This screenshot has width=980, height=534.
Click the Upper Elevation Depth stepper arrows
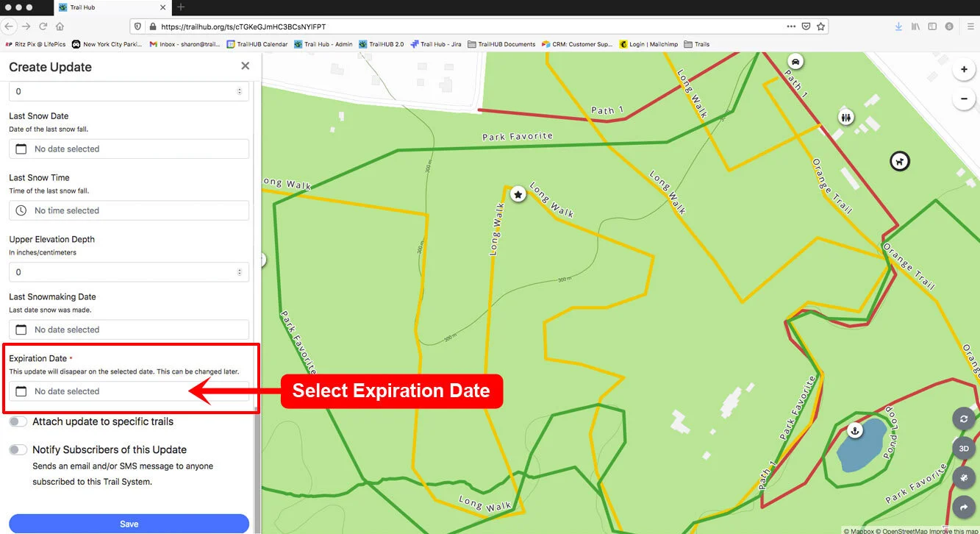pos(240,272)
